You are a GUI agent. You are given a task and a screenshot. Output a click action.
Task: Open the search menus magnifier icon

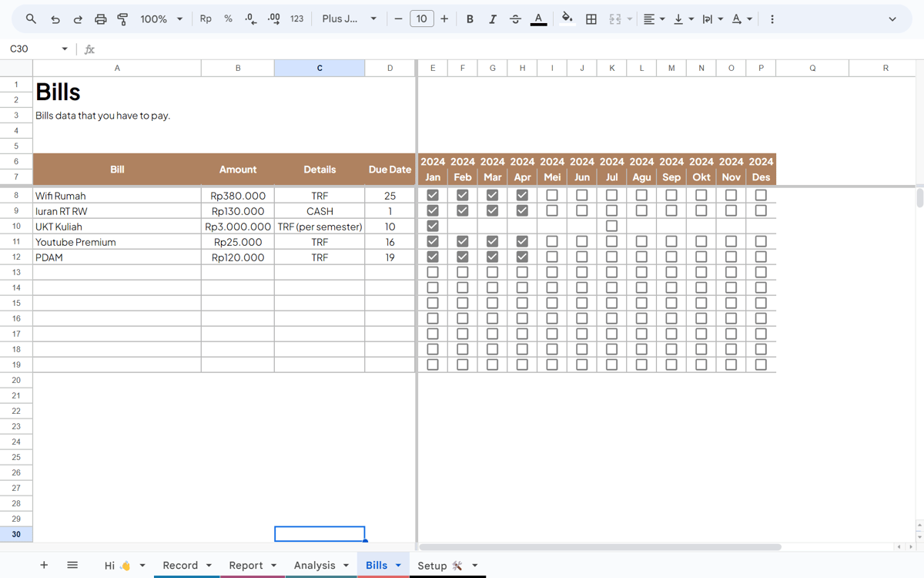point(31,18)
